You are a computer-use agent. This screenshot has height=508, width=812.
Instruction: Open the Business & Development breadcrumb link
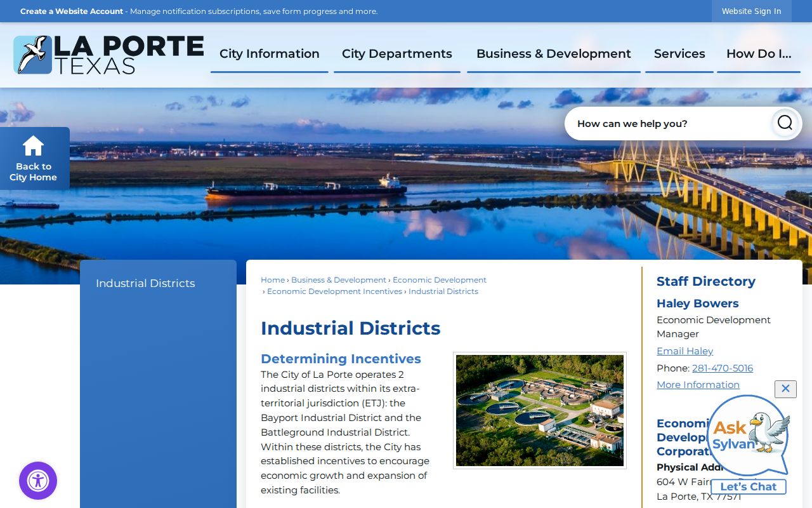point(339,280)
